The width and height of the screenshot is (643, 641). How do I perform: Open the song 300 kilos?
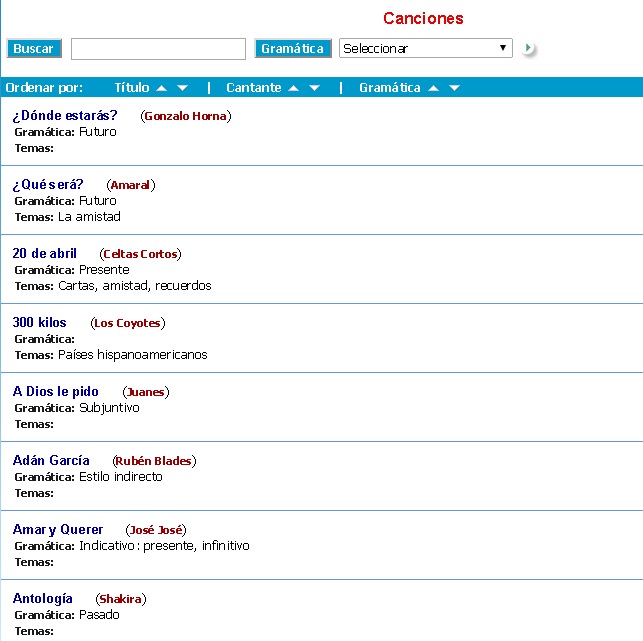(40, 322)
